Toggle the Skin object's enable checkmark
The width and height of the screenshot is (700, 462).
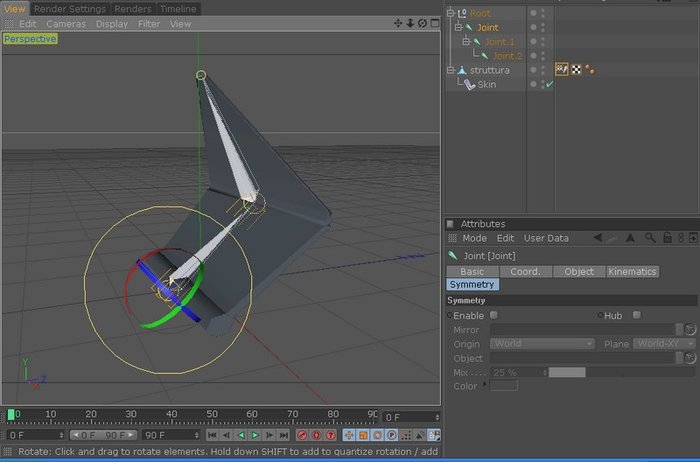click(x=550, y=84)
